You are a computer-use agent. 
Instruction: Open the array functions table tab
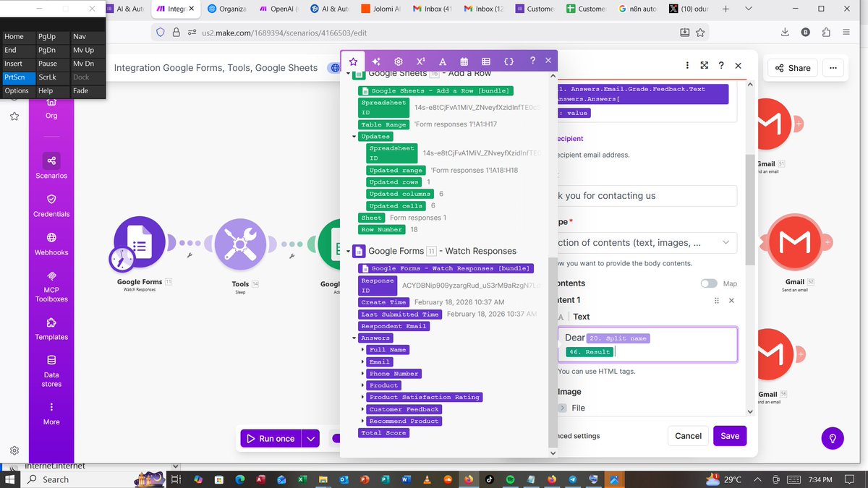click(x=486, y=61)
